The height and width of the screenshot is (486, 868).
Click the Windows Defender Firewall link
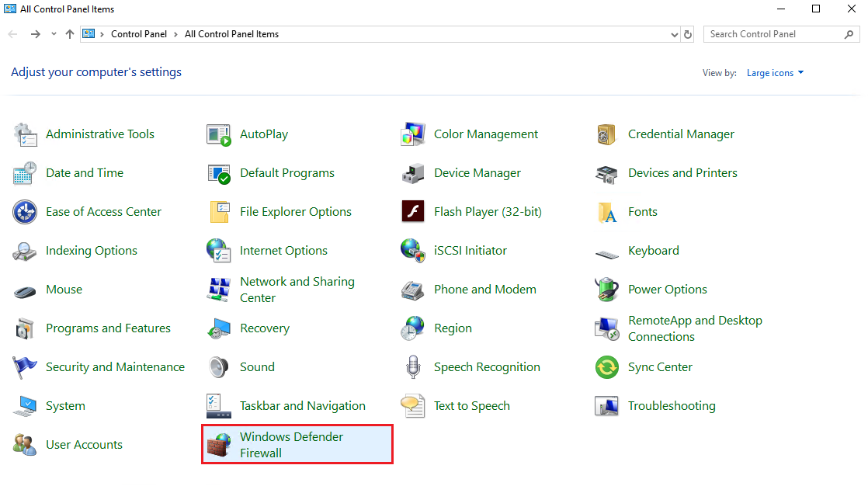291,445
